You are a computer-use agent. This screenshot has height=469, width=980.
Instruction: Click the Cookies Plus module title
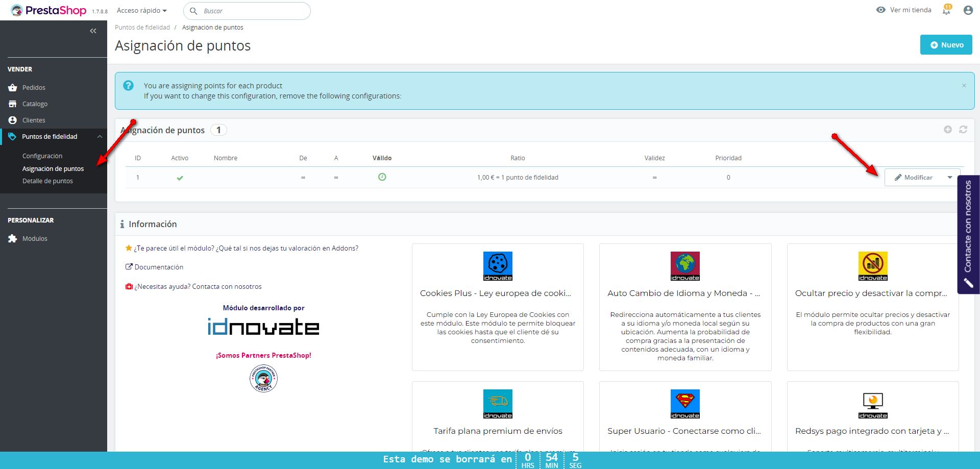496,293
